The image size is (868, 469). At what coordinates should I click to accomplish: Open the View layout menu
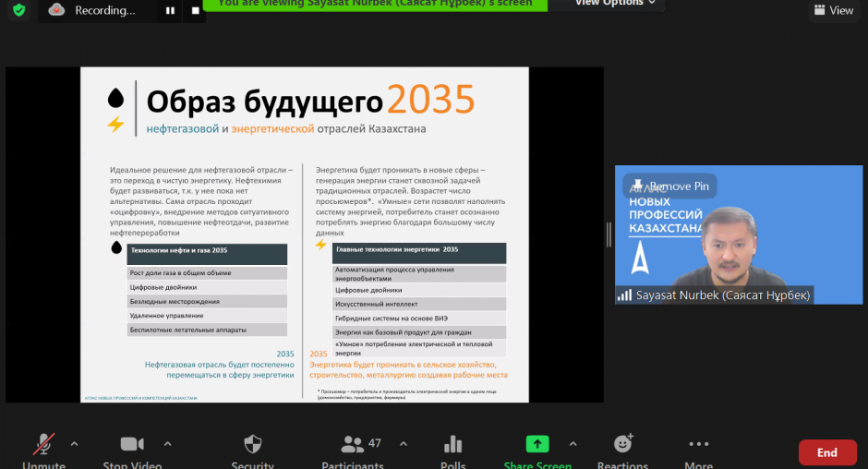pyautogui.click(x=832, y=10)
